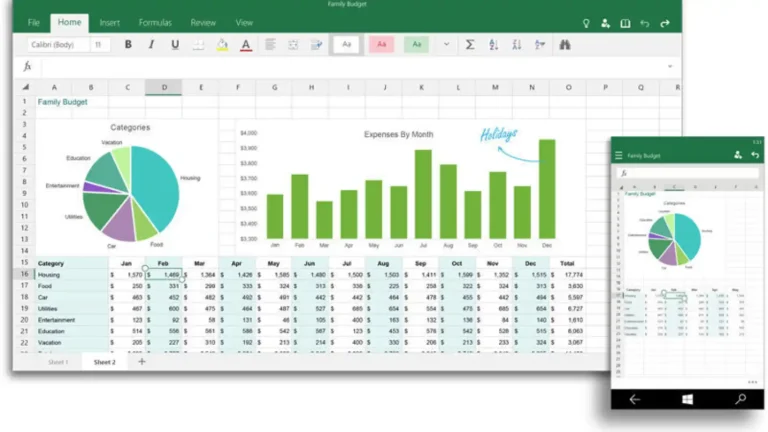This screenshot has width=768, height=432.
Task: Switch to Sheet 1 tab
Action: 58,362
